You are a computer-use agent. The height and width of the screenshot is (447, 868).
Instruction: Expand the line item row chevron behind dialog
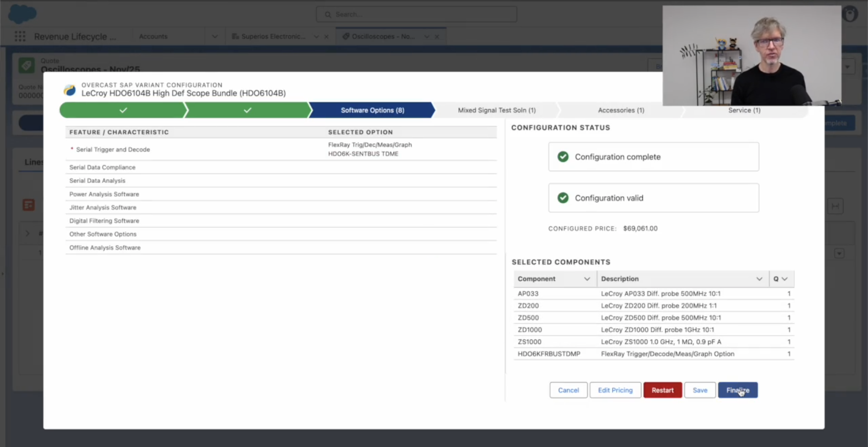pyautogui.click(x=28, y=233)
